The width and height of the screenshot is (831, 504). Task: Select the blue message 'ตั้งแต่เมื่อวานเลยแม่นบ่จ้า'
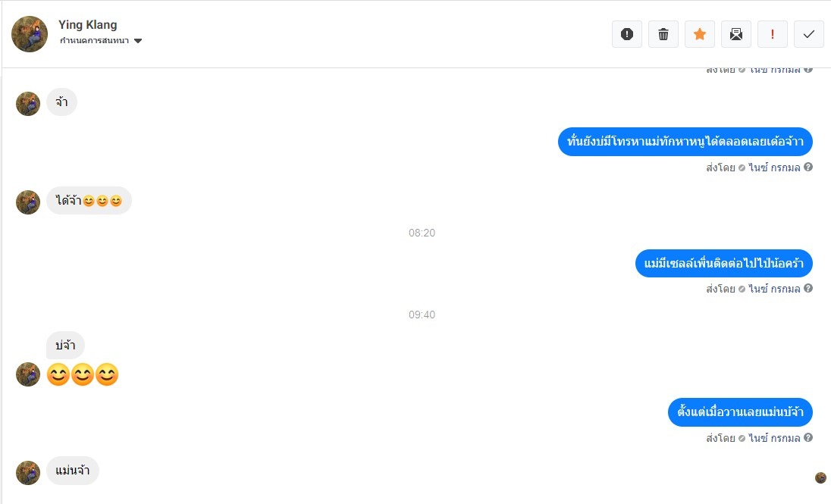pyautogui.click(x=740, y=412)
